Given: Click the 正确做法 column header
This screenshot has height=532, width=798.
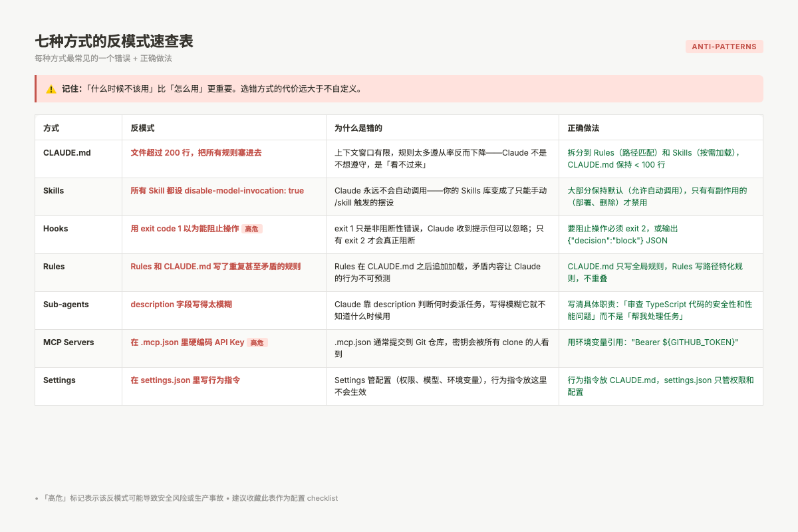Looking at the screenshot, I should pos(583,128).
